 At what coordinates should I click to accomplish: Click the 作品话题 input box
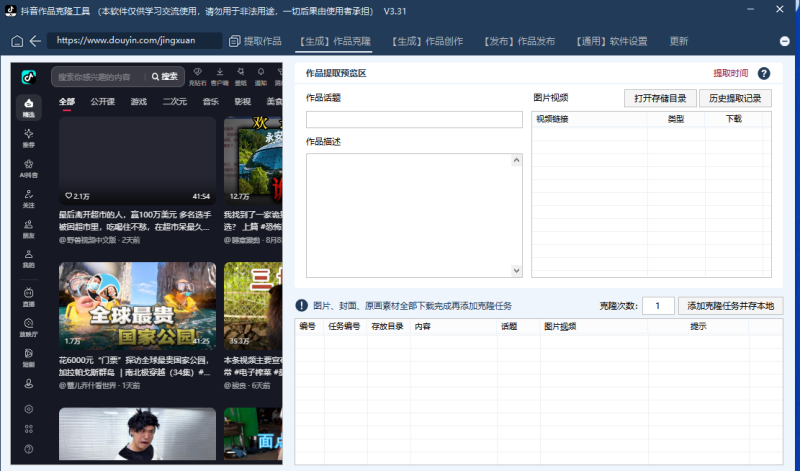point(414,119)
